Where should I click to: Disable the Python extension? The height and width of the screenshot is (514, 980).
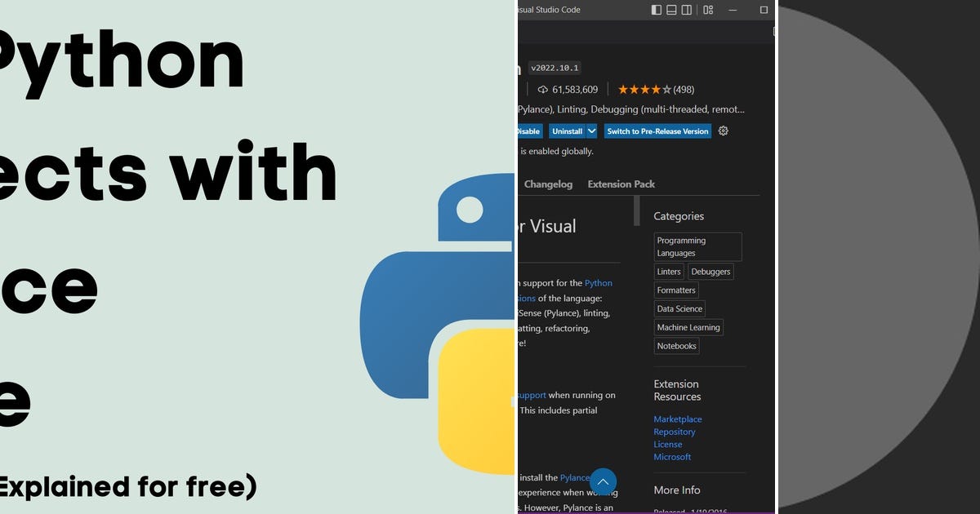528,131
